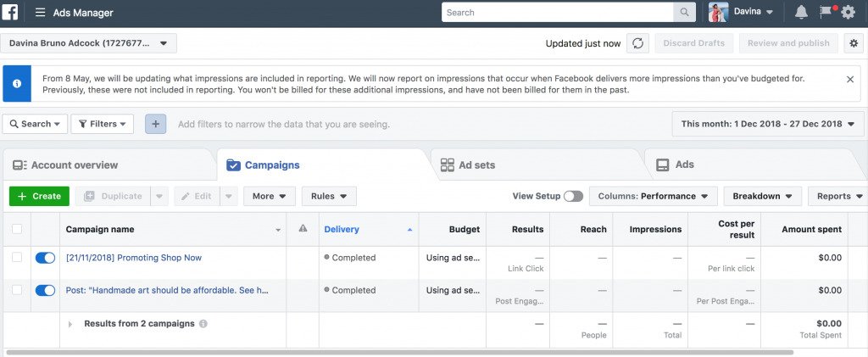Click the Edit button

point(197,196)
